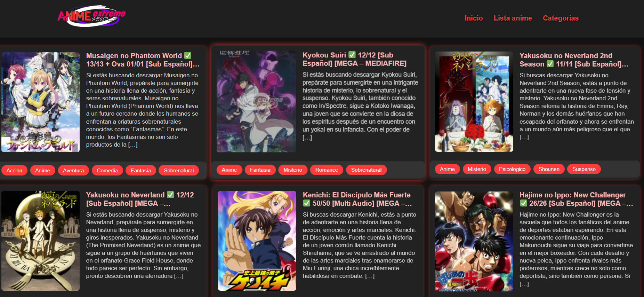
Task: Filter by the Romance tag
Action: pyautogui.click(x=327, y=170)
